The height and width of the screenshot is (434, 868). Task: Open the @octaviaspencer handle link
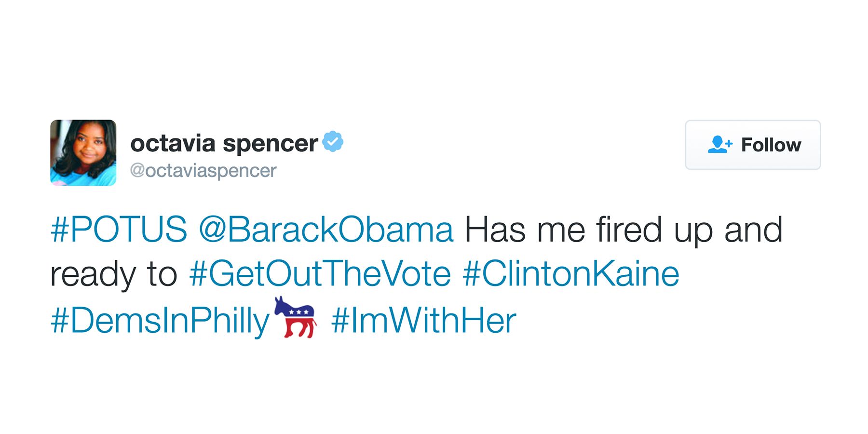(x=203, y=170)
